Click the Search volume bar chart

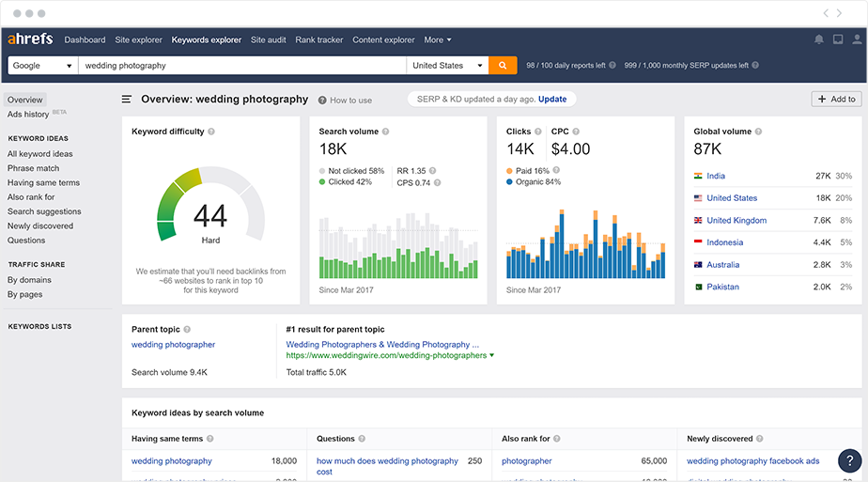click(398, 245)
